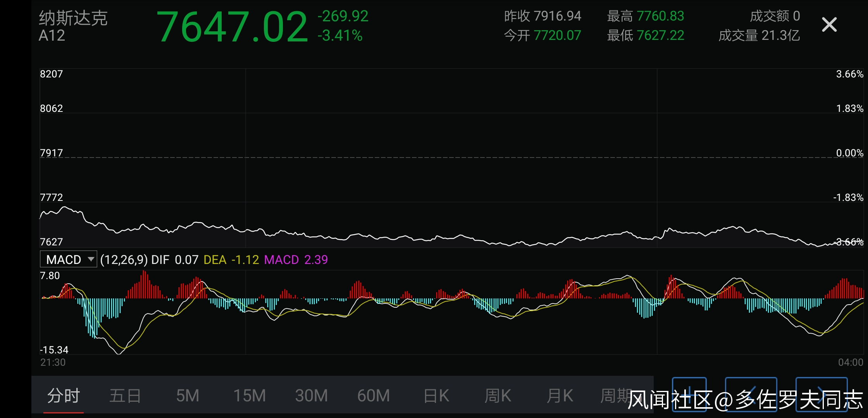Screen dimensions: 868x418
Task: Open the 日K daily candlestick tab
Action: [x=436, y=396]
